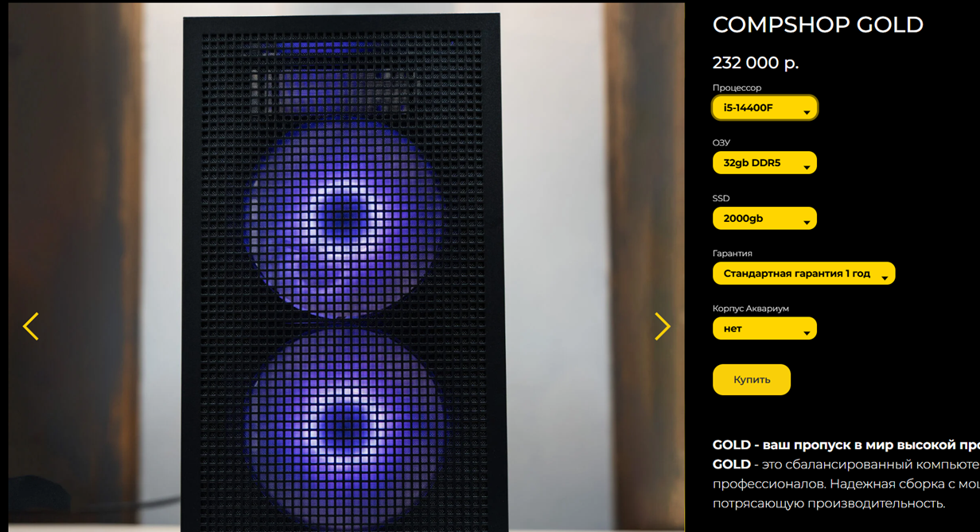Click the Купить button
This screenshot has width=980, height=532.
point(752,379)
